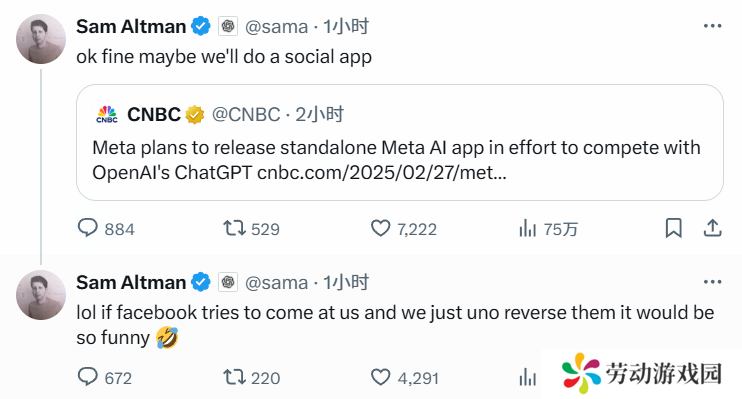Open more options menu on first tweet

tap(712, 26)
